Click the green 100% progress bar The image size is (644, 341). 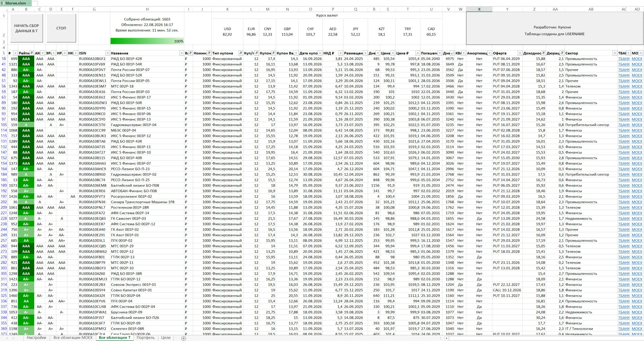pyautogui.click(x=147, y=41)
